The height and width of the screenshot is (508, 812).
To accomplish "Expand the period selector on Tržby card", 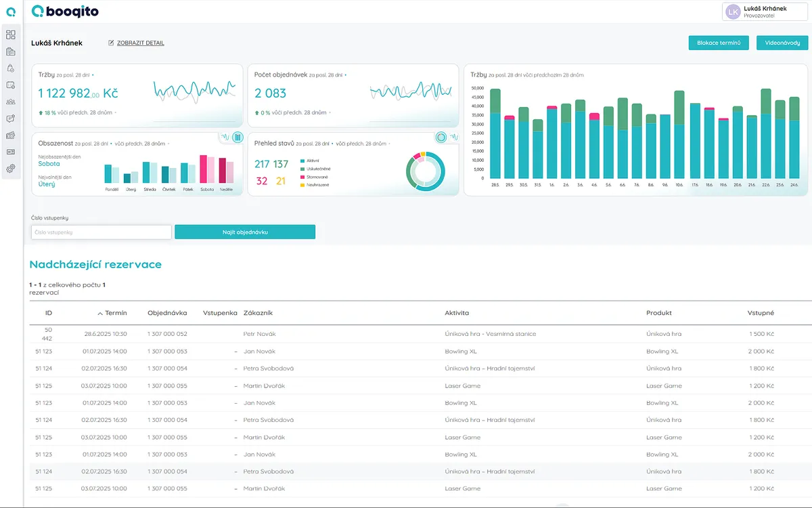I will tap(93, 75).
